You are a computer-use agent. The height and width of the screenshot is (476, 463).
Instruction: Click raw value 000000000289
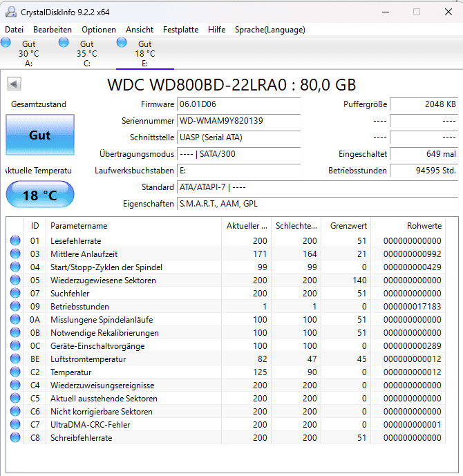pyautogui.click(x=412, y=346)
